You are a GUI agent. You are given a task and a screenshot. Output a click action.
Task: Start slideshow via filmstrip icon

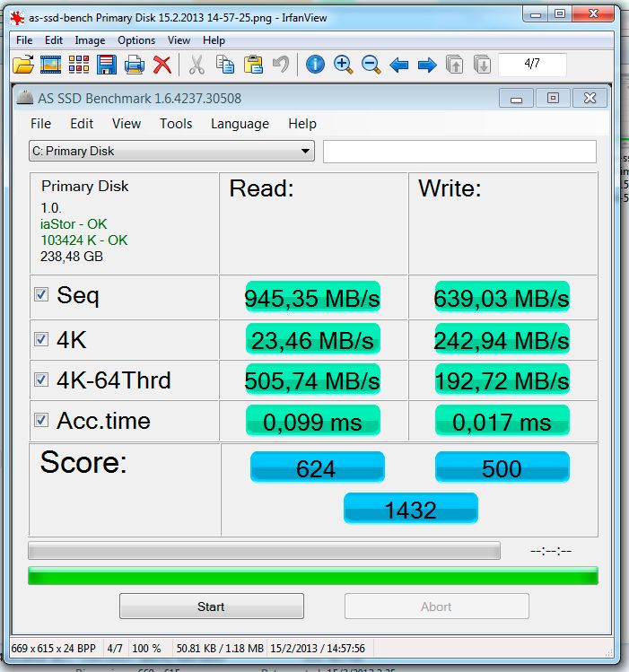[x=50, y=65]
